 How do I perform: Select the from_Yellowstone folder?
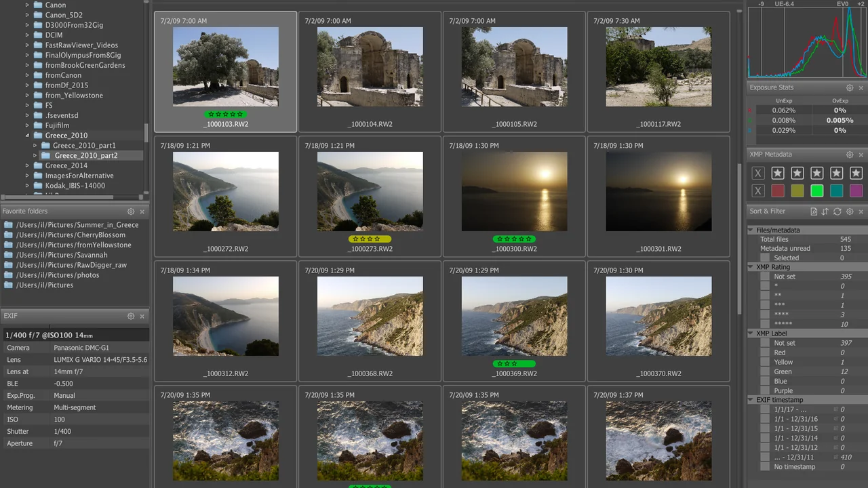click(74, 96)
